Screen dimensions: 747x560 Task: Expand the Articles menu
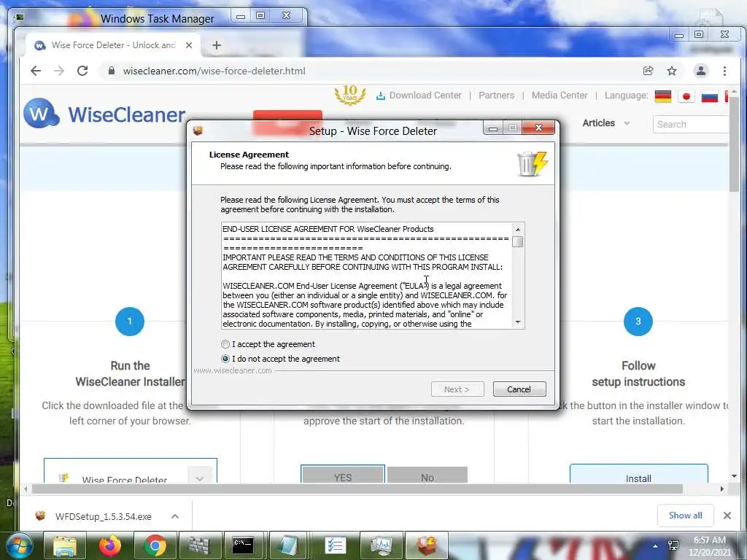tap(606, 122)
